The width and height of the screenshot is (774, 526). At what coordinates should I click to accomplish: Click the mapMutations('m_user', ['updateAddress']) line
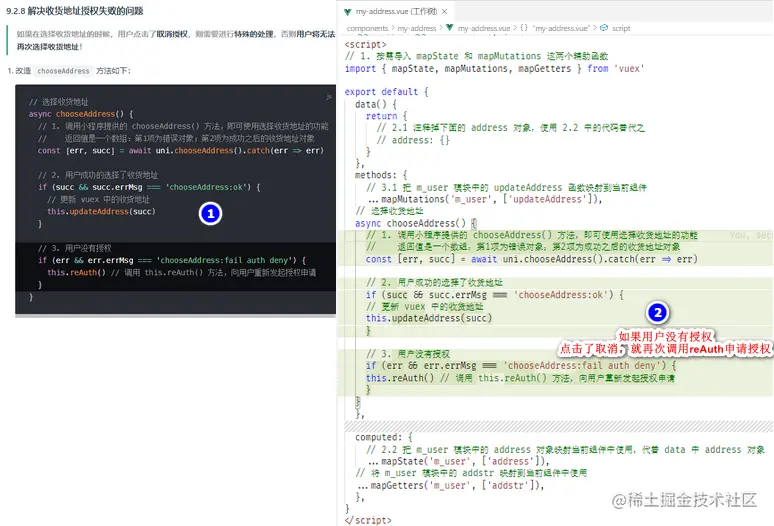pos(485,199)
